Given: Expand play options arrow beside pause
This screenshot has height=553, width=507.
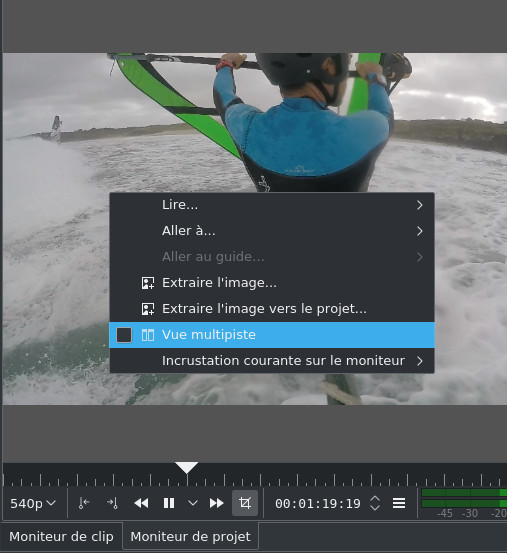Looking at the screenshot, I should click(x=193, y=503).
